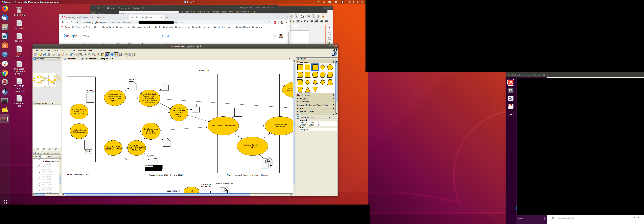Click the Fit Content icon in toolbar
644x224 pixels.
pos(103,54)
